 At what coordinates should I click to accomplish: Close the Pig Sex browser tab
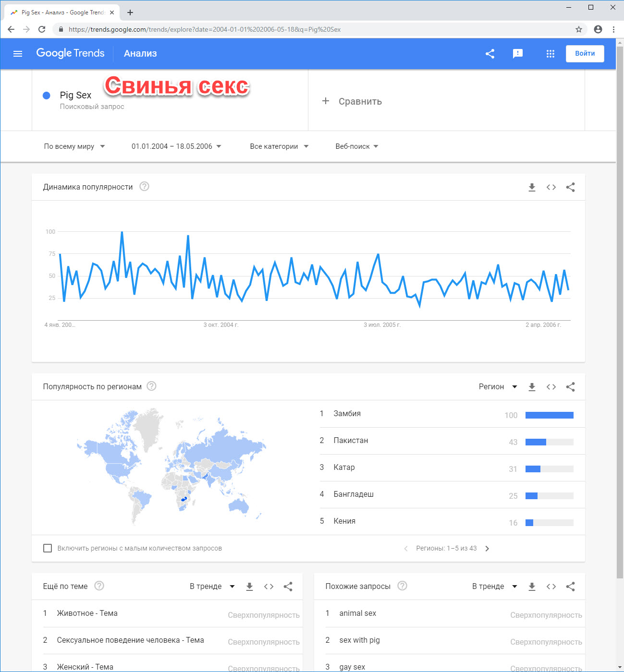(112, 12)
